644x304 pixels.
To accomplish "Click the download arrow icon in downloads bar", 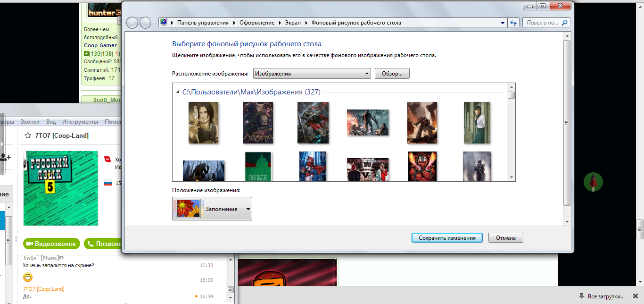I will 582,296.
